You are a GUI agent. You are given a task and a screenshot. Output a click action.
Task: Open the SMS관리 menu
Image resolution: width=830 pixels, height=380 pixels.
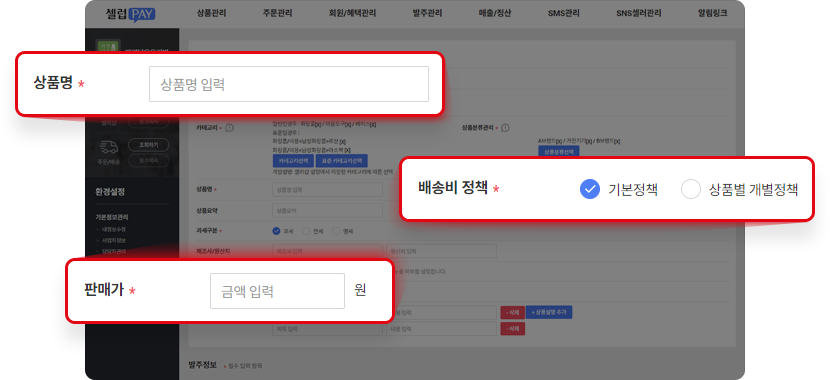(x=563, y=13)
